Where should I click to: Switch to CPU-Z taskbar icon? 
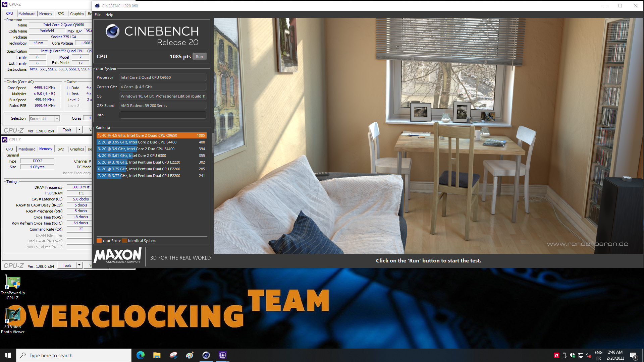[x=223, y=355]
